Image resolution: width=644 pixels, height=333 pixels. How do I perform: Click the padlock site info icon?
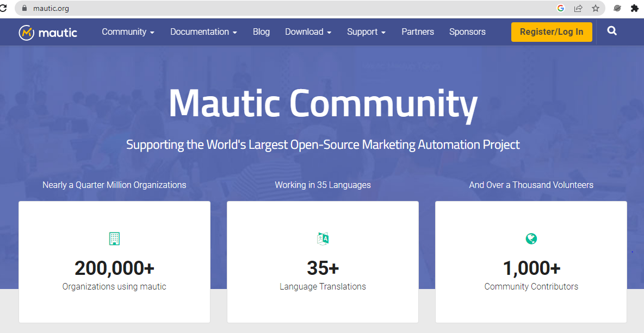pyautogui.click(x=24, y=8)
